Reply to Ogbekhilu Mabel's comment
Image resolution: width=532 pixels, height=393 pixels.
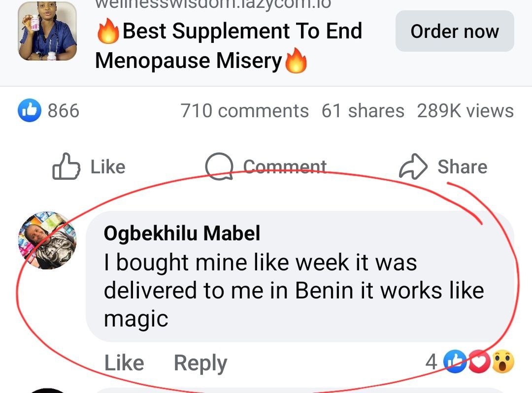point(200,363)
